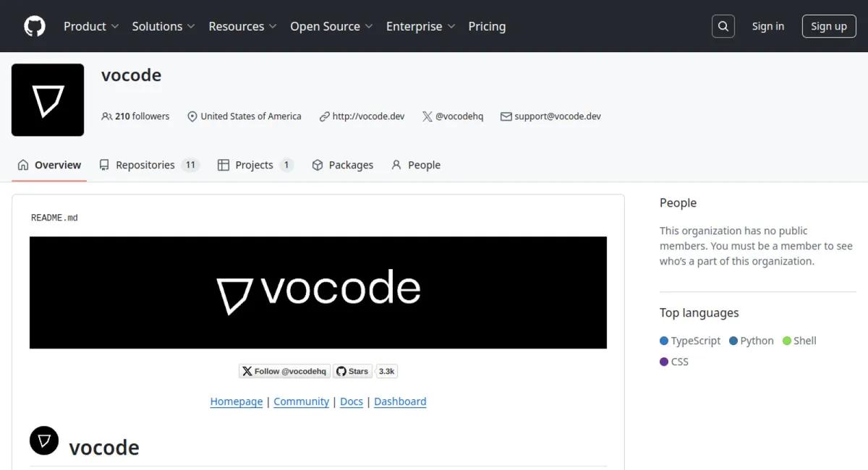Click the vocode organization name heading
Viewport: 868px width, 470px height.
131,75
